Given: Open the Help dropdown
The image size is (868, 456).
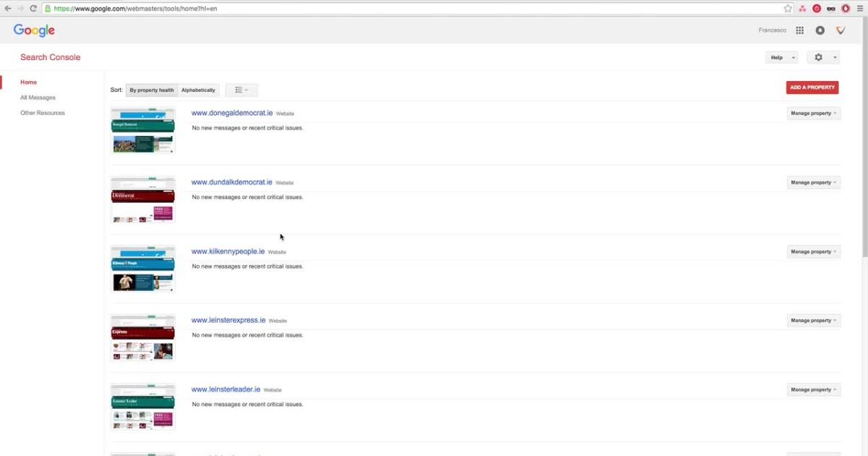Looking at the screenshot, I should tap(781, 57).
